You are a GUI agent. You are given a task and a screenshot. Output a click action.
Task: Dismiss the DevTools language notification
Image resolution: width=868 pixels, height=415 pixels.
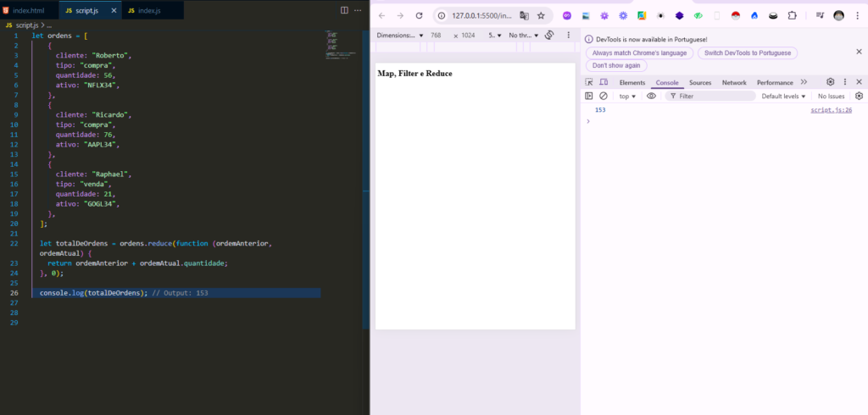(x=860, y=52)
